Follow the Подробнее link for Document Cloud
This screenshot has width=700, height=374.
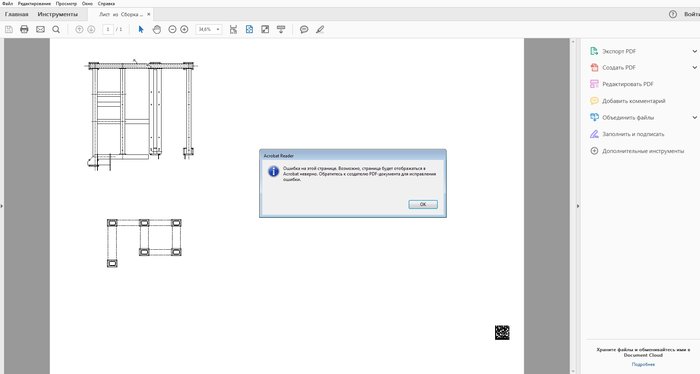click(x=643, y=365)
